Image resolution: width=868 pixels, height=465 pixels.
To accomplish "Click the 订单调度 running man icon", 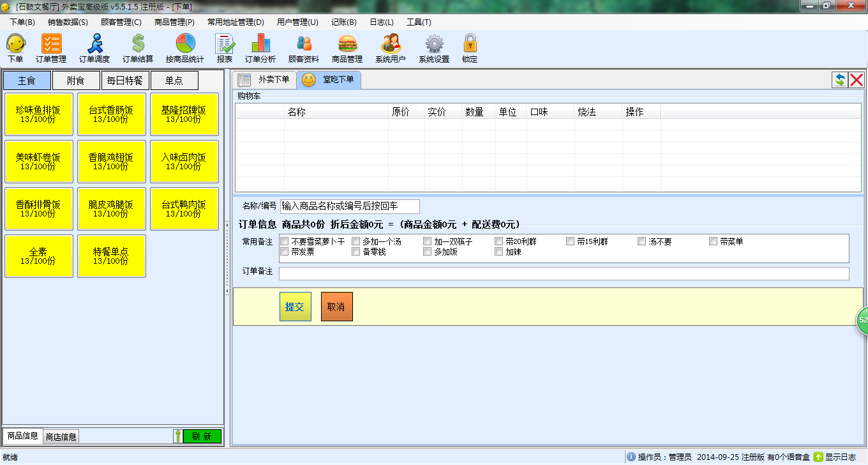I will [94, 45].
